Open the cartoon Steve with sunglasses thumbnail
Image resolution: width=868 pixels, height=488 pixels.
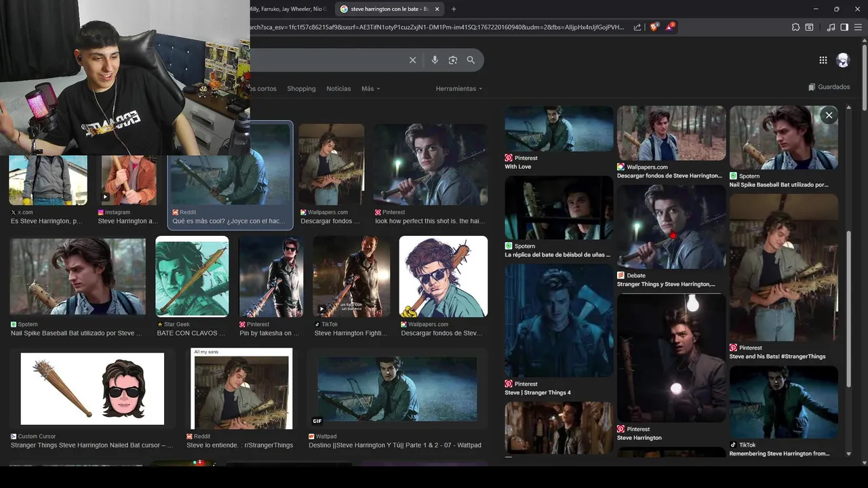[x=443, y=277]
